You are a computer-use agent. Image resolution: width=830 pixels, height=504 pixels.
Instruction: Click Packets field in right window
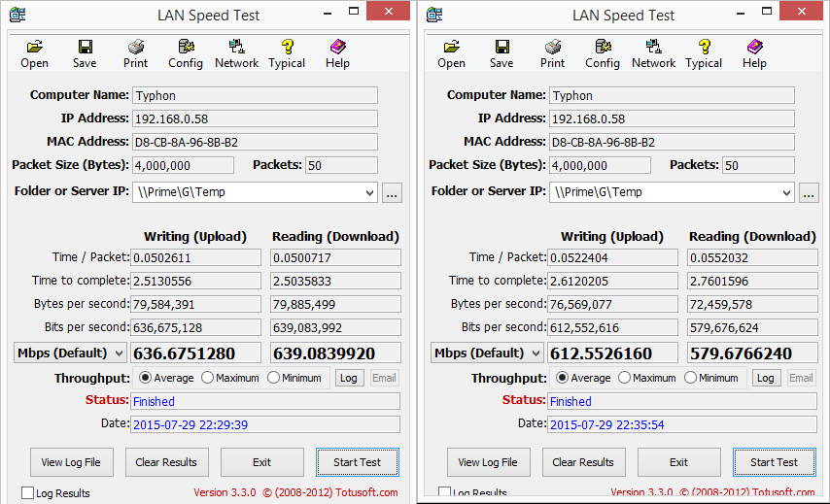coord(758,165)
